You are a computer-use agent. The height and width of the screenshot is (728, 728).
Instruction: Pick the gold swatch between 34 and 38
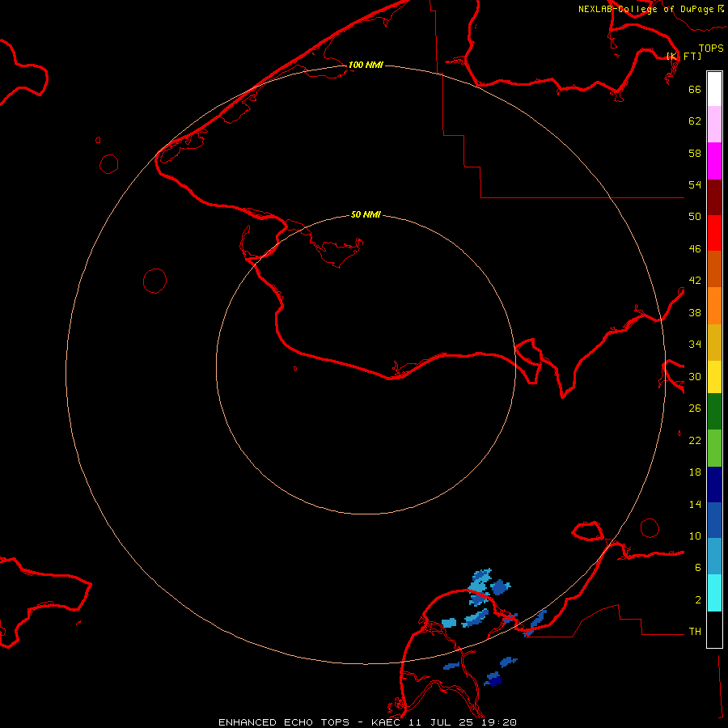pos(714,342)
